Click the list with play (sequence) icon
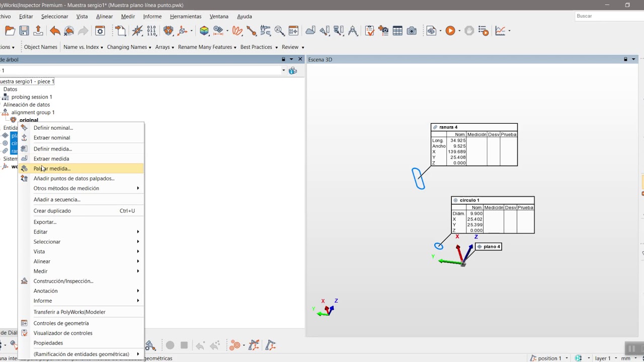This screenshot has height=362, width=644. [x=484, y=31]
